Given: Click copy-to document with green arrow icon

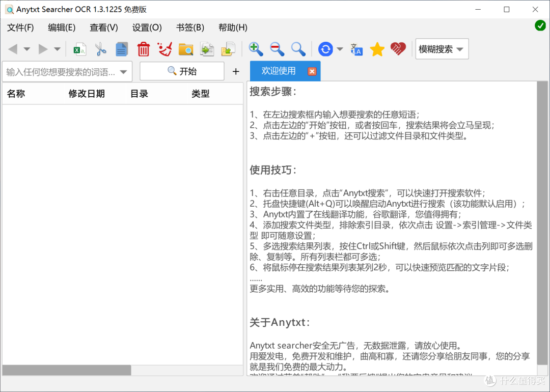Looking at the screenshot, I should (207, 49).
